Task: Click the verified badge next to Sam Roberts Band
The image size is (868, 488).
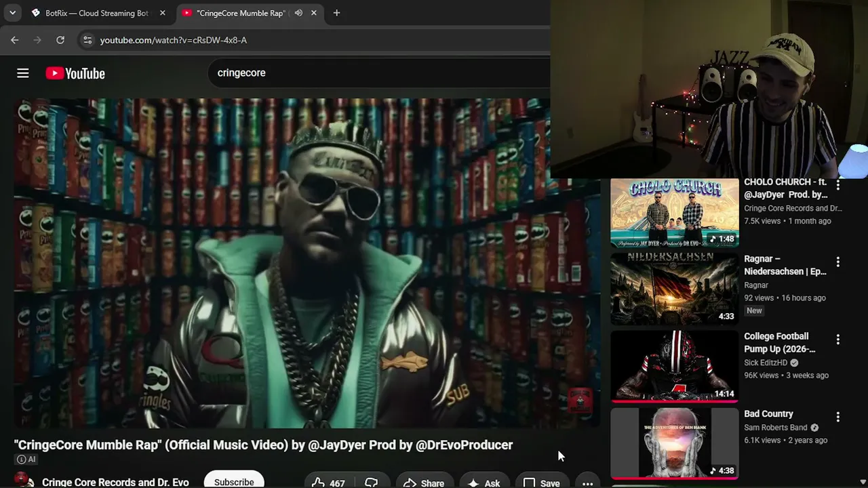Action: [814, 428]
